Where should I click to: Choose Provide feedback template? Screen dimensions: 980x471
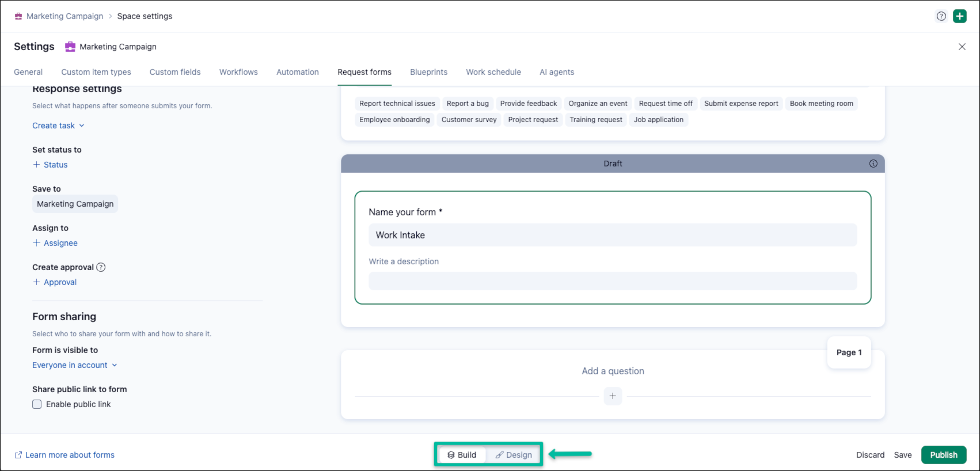[x=529, y=104]
